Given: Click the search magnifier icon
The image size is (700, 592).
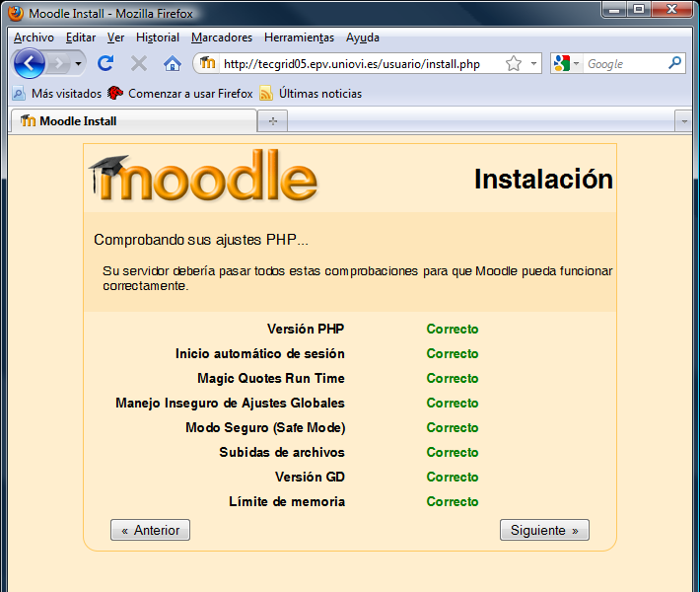Looking at the screenshot, I should pos(674,63).
